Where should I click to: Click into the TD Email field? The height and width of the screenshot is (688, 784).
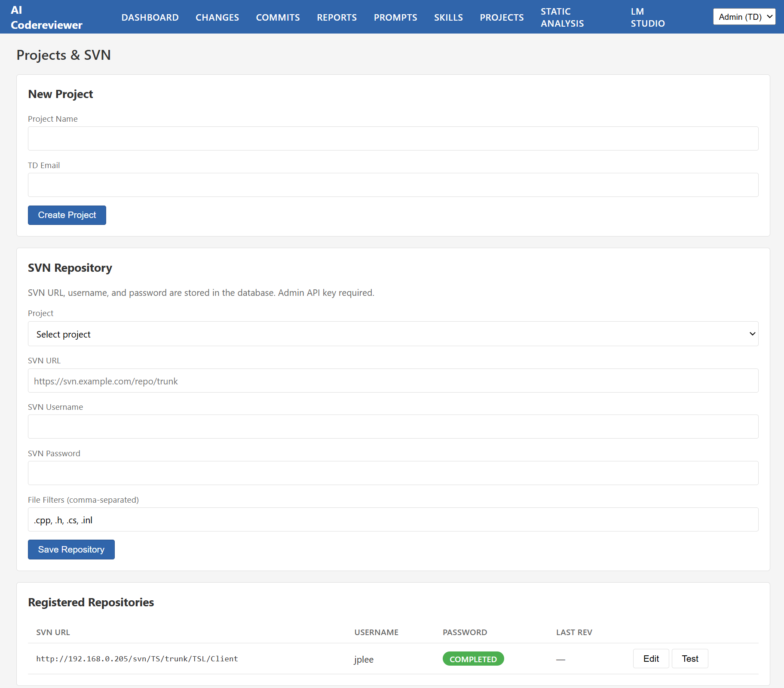[x=393, y=185]
